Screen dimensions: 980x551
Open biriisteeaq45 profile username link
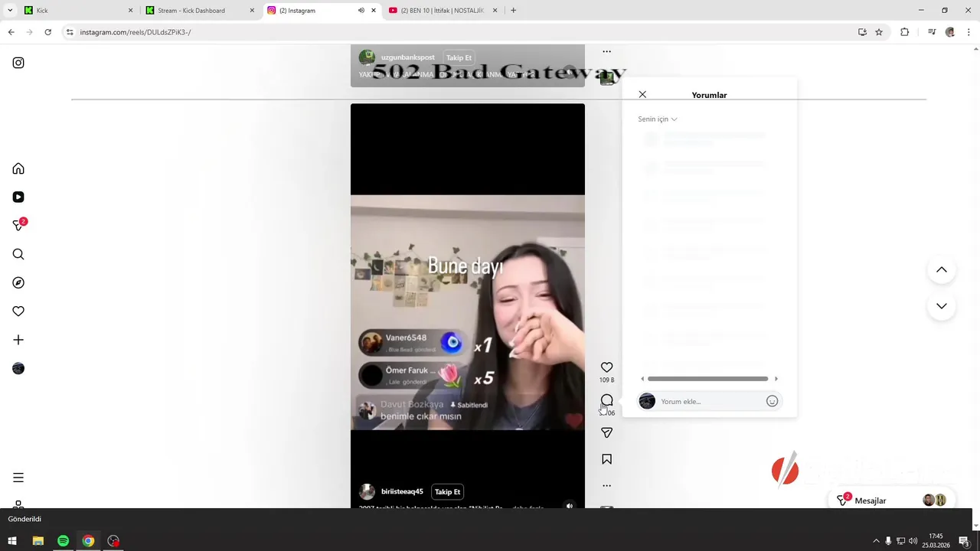(x=402, y=492)
